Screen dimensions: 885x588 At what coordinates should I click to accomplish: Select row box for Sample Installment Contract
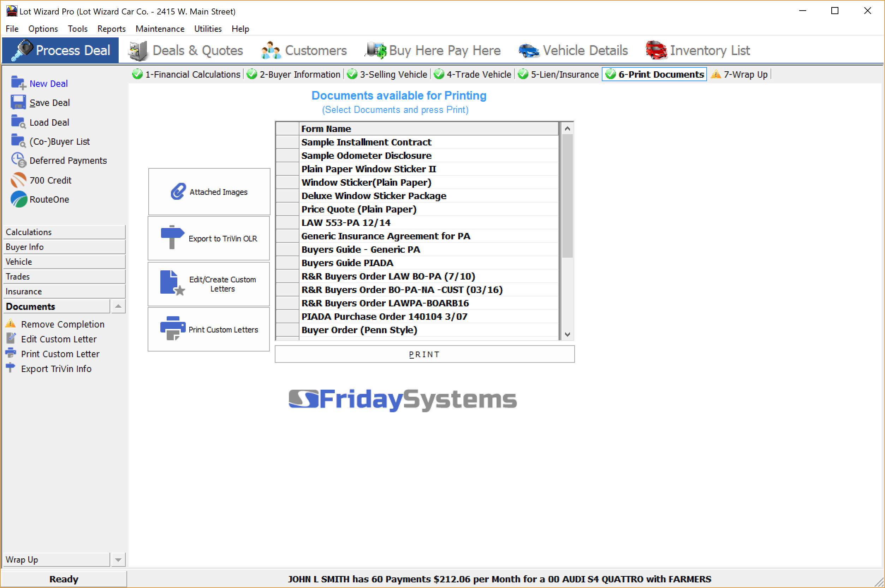point(287,142)
